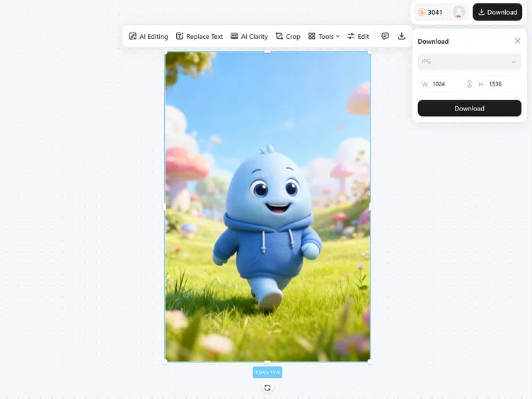Open the user profile avatar
Viewport: 532px width, 399px height.
pos(458,12)
